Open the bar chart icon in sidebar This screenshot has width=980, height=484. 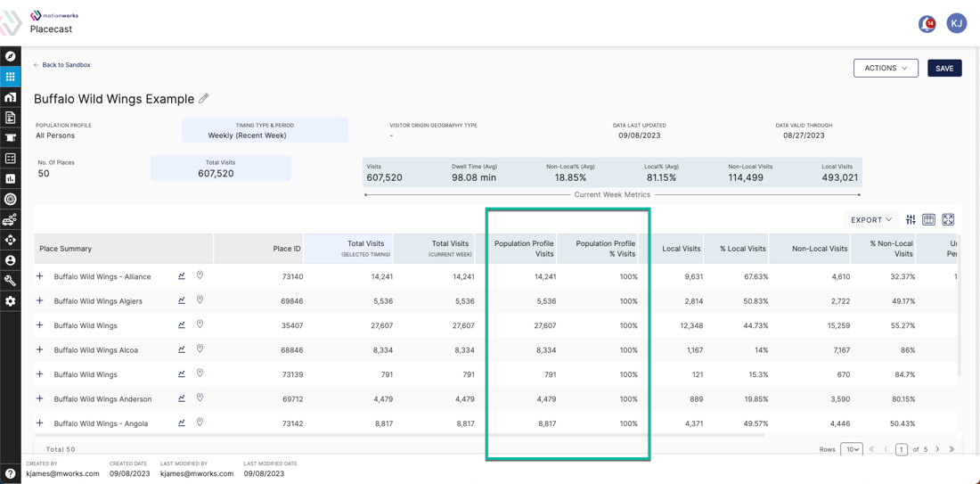pos(10,178)
